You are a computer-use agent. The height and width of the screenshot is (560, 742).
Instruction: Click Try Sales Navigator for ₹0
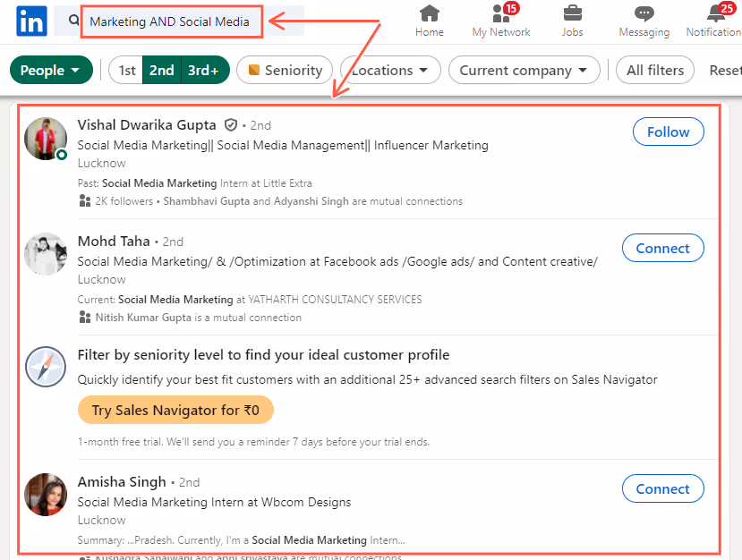pos(175,410)
